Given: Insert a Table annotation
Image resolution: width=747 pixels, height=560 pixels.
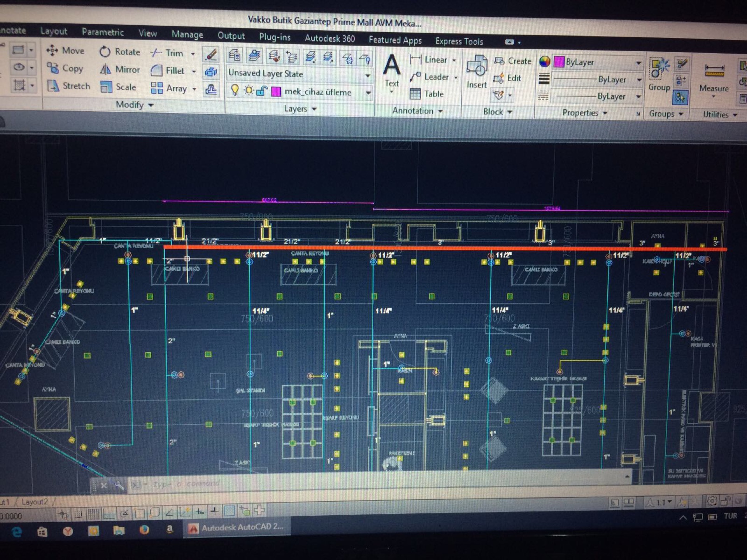Looking at the screenshot, I should [x=426, y=94].
